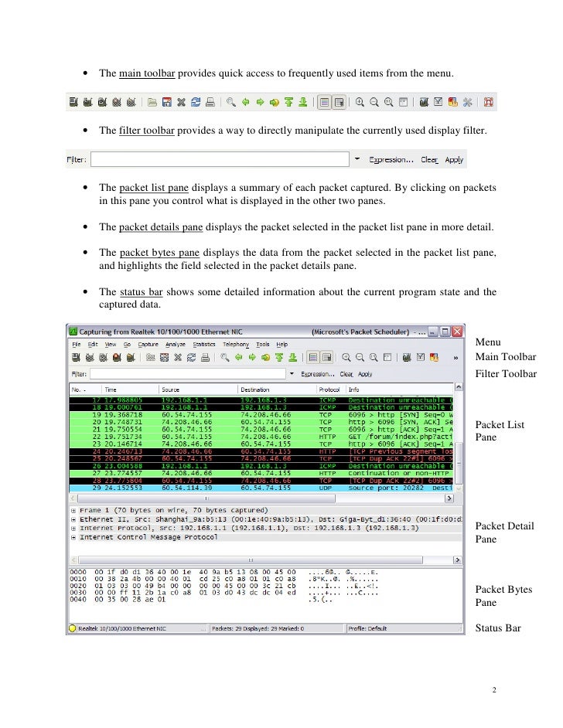Open the File menu
Image resolution: width=563 pixels, height=728 pixels.
(x=77, y=345)
